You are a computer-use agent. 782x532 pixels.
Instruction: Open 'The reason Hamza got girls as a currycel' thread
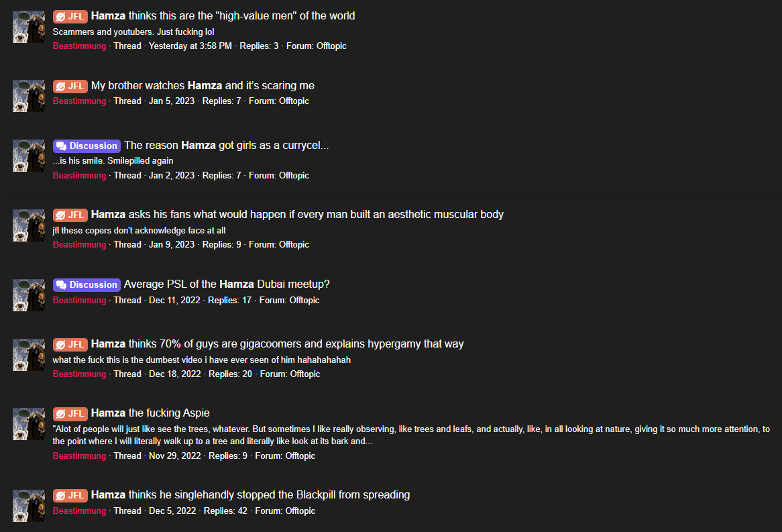click(x=227, y=145)
